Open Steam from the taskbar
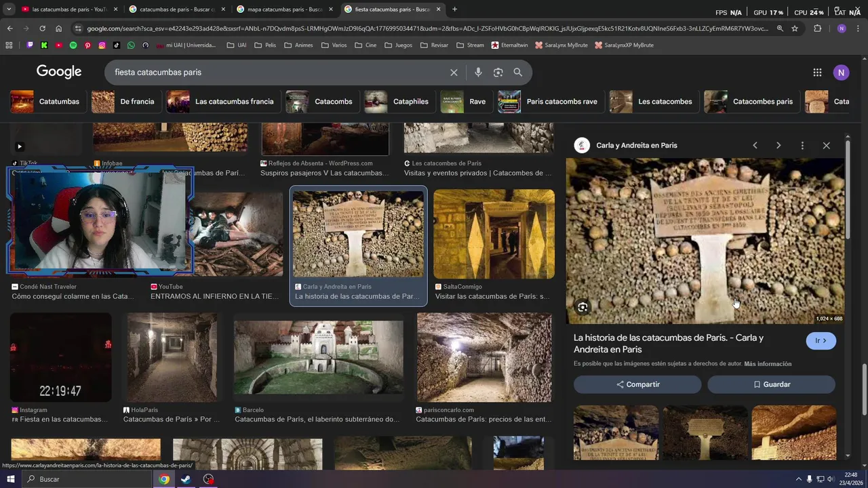This screenshot has height=488, width=868. click(186, 479)
